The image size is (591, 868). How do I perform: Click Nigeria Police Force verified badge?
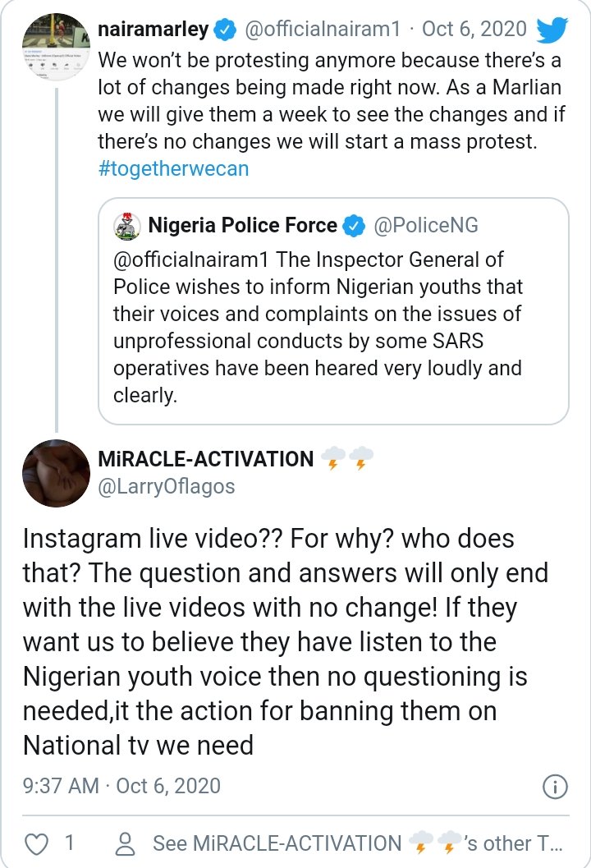click(354, 225)
